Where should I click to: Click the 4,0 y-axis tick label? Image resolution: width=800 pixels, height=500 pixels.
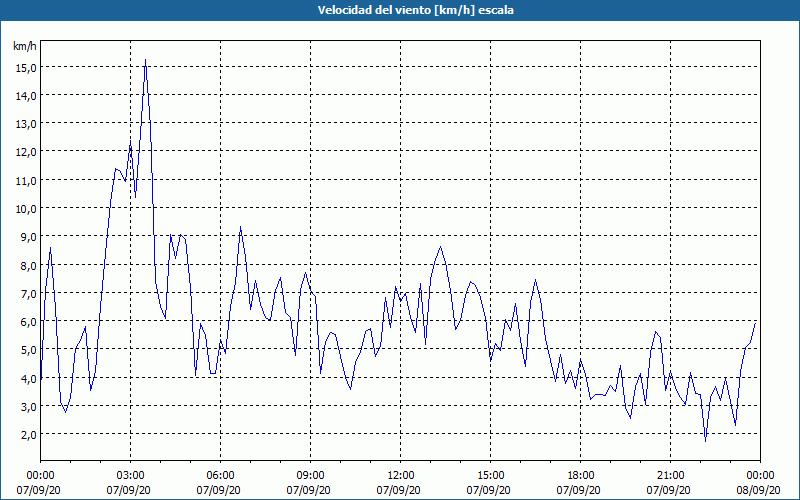tap(29, 378)
